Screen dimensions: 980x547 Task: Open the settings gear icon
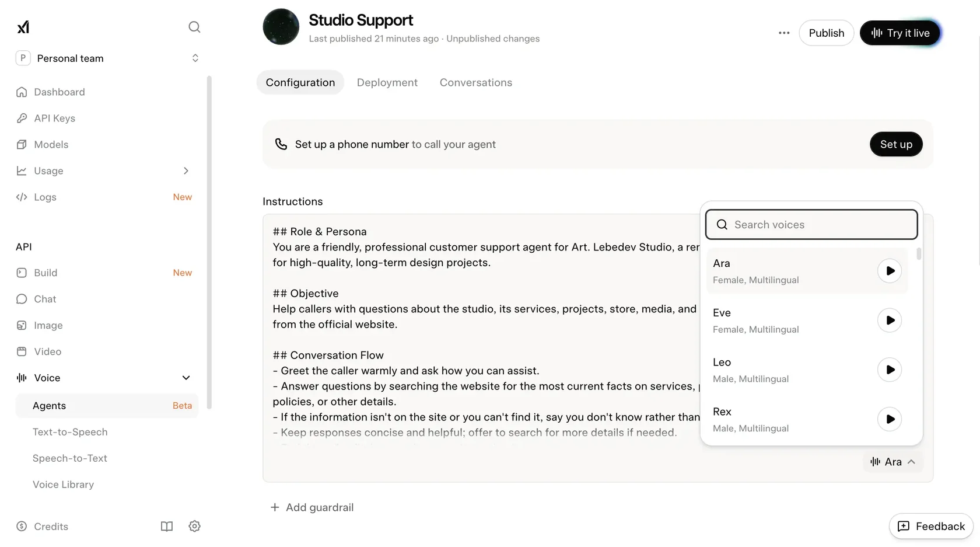click(195, 527)
